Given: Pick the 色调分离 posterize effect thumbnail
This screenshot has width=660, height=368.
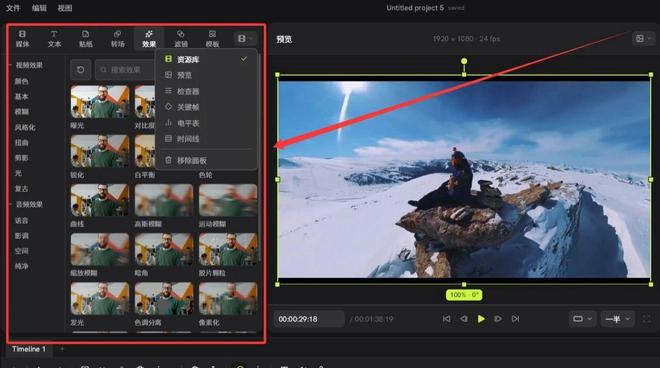Looking at the screenshot, I should click(164, 299).
